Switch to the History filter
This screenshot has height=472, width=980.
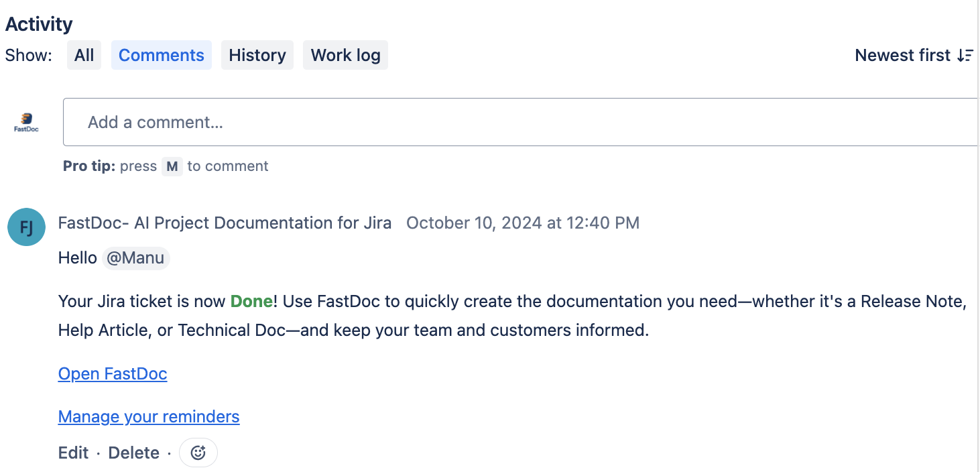coord(257,55)
